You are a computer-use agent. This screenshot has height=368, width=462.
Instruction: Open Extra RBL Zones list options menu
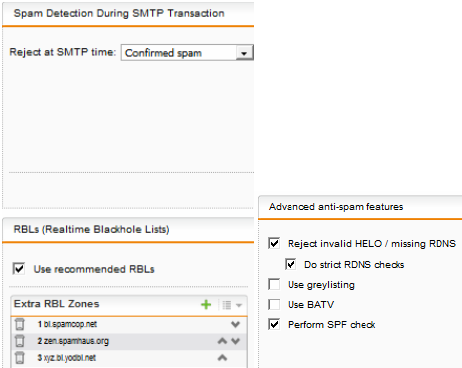(232, 305)
